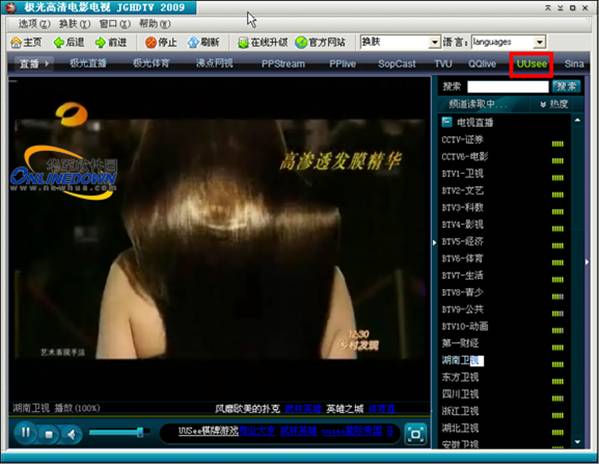Open the 帮助 menu

(155, 24)
